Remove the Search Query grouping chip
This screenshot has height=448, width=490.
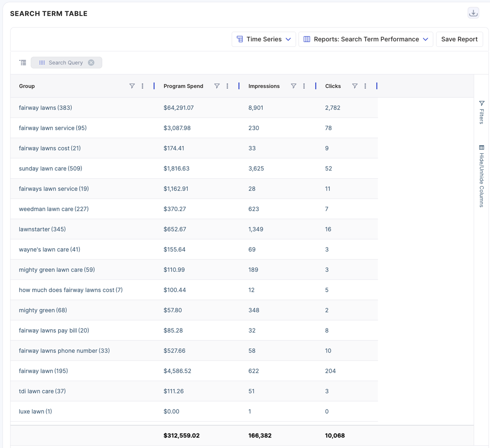coord(91,63)
